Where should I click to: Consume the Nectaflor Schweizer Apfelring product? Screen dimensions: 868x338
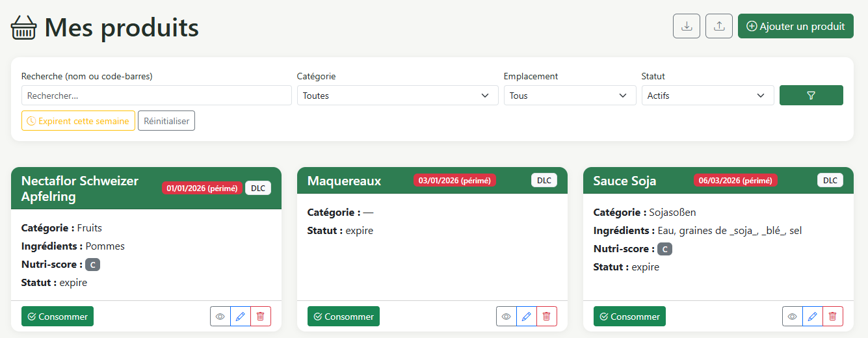coord(57,317)
